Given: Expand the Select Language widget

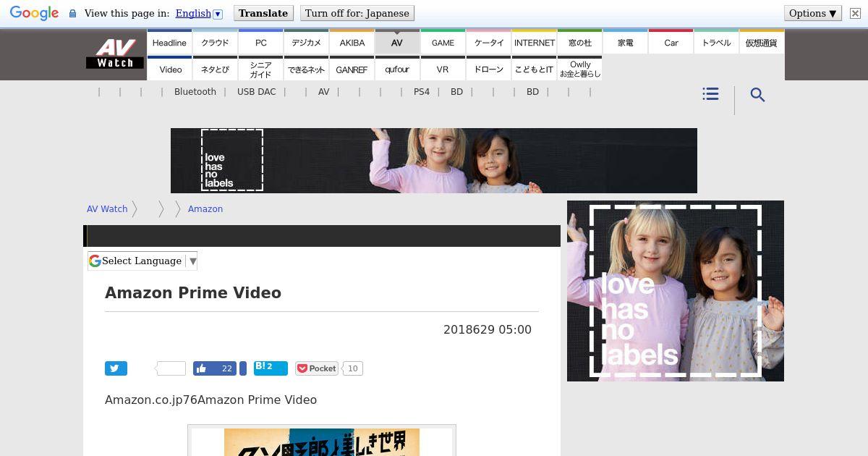Looking at the screenshot, I should tap(142, 261).
